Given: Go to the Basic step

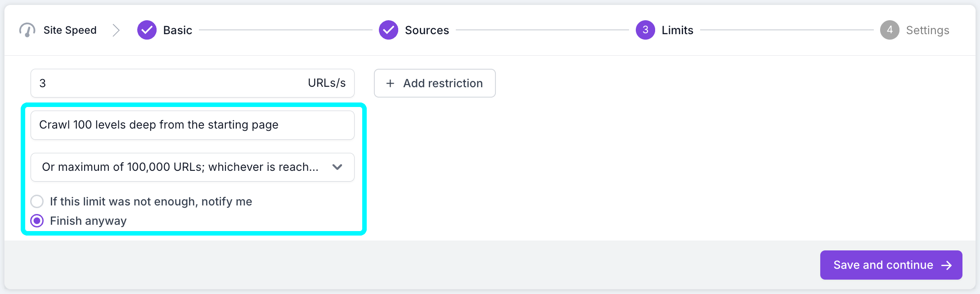Looking at the screenshot, I should [177, 30].
